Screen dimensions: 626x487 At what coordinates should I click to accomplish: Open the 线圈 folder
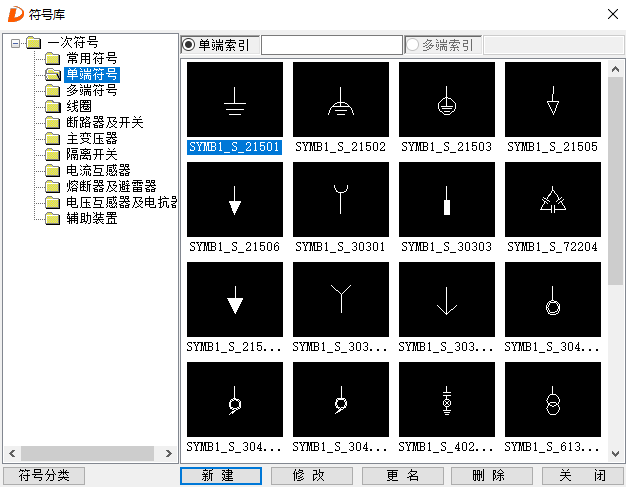click(79, 106)
